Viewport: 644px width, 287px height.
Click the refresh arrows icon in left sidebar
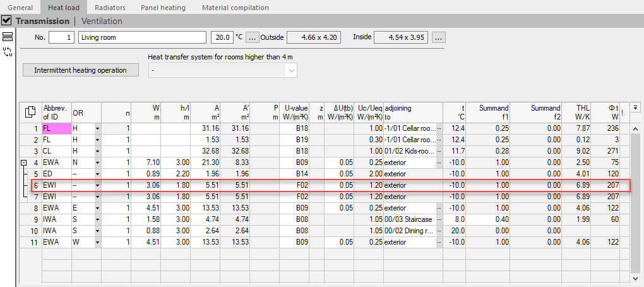point(8,52)
